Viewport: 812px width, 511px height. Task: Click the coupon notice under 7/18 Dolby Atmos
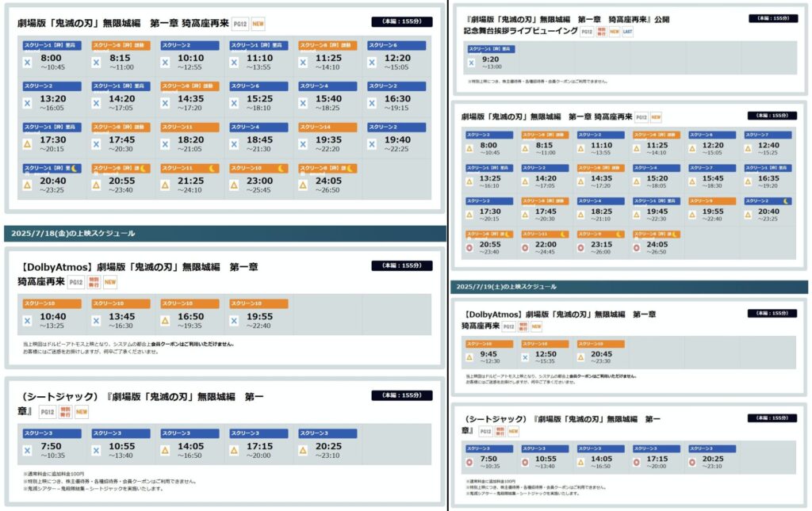(128, 348)
